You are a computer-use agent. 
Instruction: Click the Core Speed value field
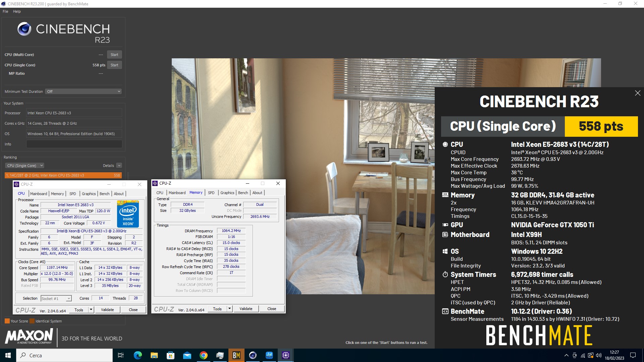pyautogui.click(x=57, y=267)
